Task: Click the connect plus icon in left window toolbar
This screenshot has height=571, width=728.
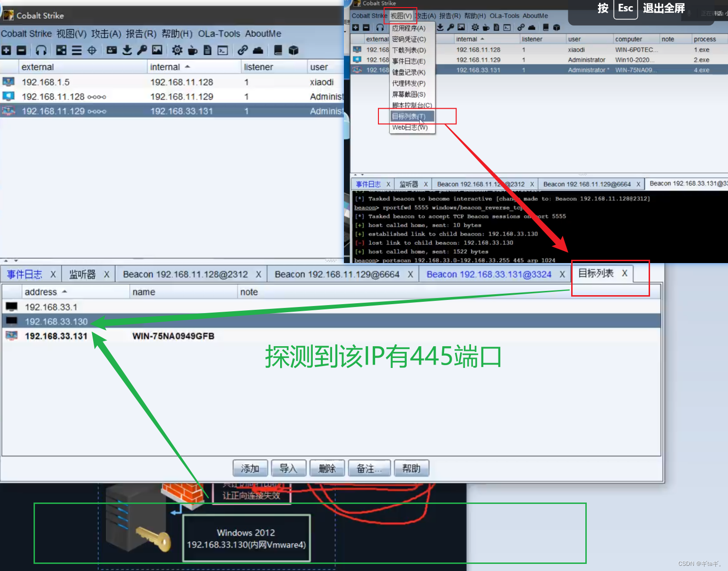Action: point(6,50)
